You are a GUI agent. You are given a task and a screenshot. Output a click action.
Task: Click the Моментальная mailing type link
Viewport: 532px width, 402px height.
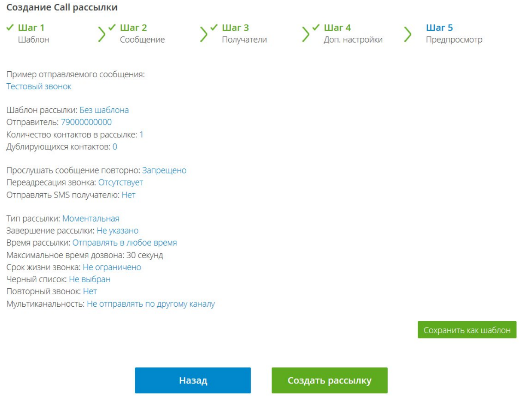pos(91,219)
